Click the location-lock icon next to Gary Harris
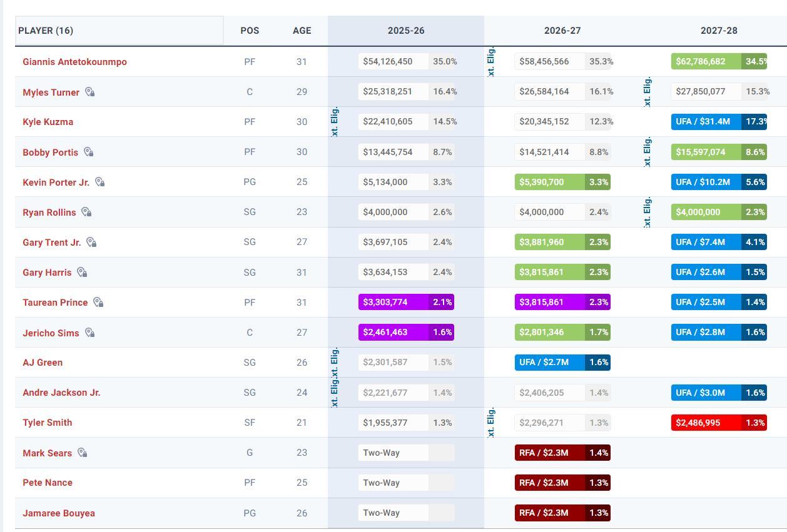The image size is (787, 532). [x=82, y=273]
